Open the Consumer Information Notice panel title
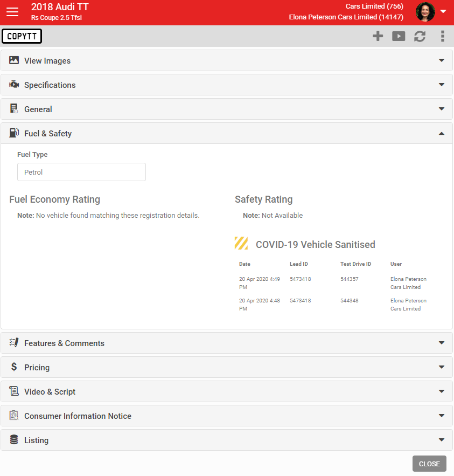454x476 pixels. [x=78, y=416]
